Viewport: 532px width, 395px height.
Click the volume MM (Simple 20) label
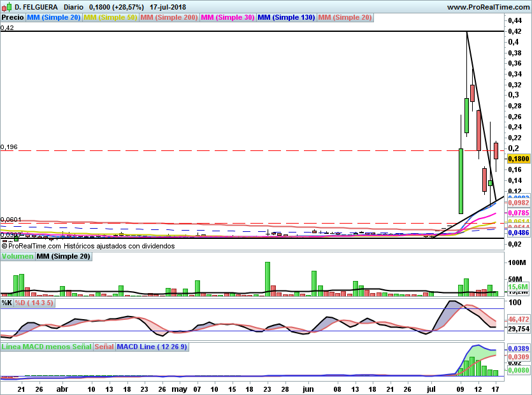[63, 256]
